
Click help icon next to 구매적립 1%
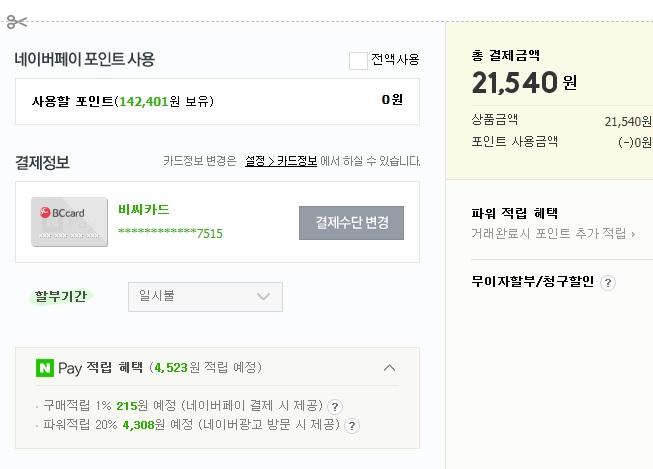[x=335, y=406]
